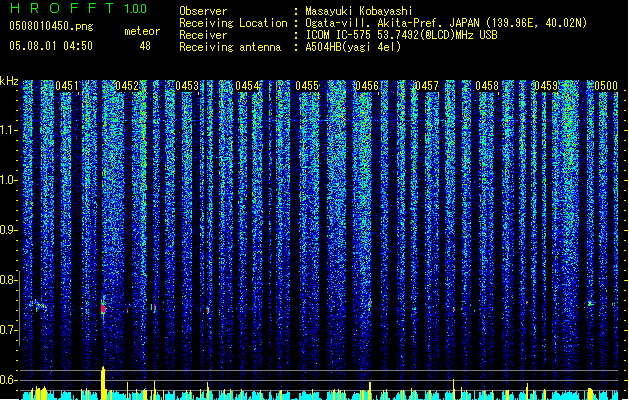Click the HROFFT program title text
Screen dimensions: 629x400
[x=62, y=8]
